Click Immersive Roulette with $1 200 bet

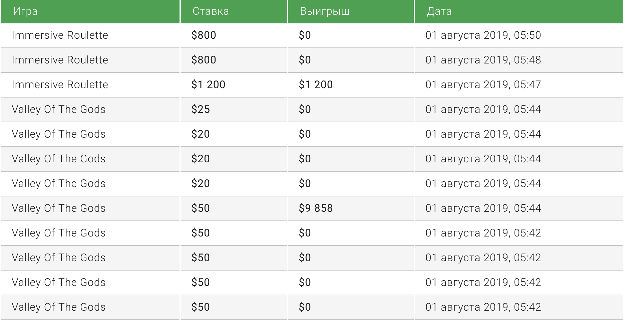point(60,85)
